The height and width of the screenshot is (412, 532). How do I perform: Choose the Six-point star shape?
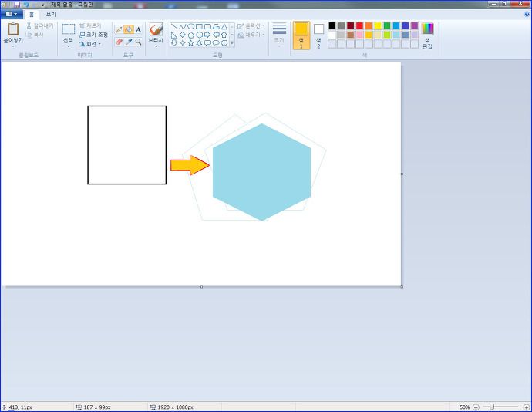coord(199,42)
